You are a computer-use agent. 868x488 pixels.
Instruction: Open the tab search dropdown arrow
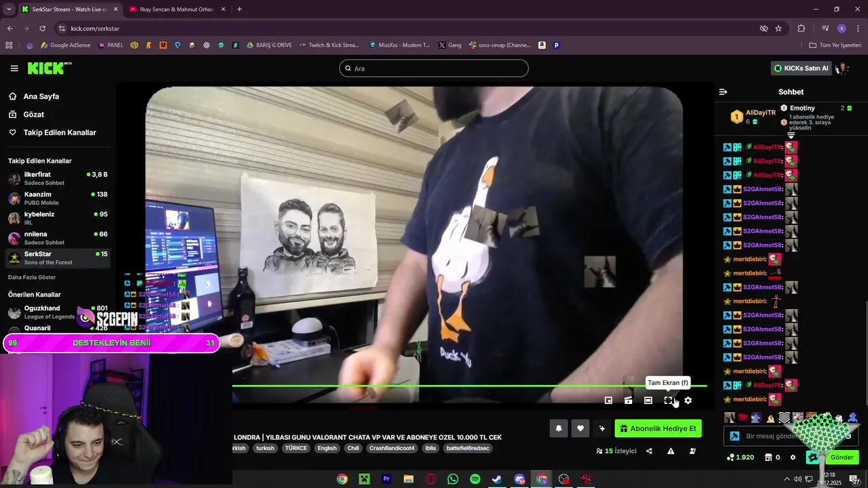pyautogui.click(x=9, y=9)
